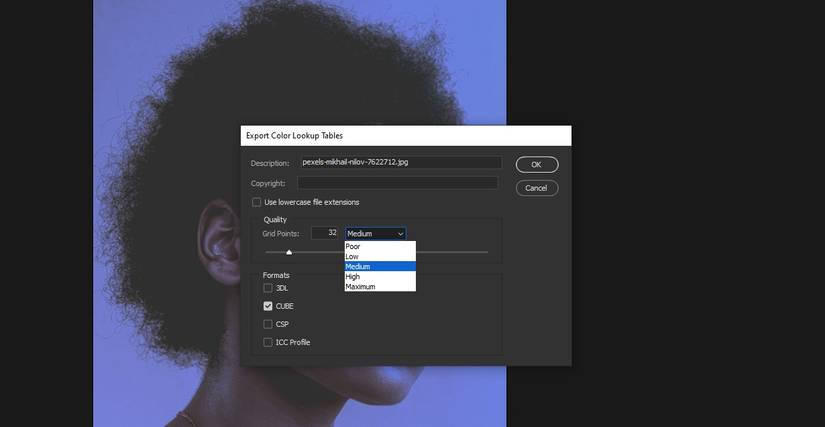The image size is (825, 427).
Task: Click the Grid Points slider handle
Action: [x=289, y=252]
